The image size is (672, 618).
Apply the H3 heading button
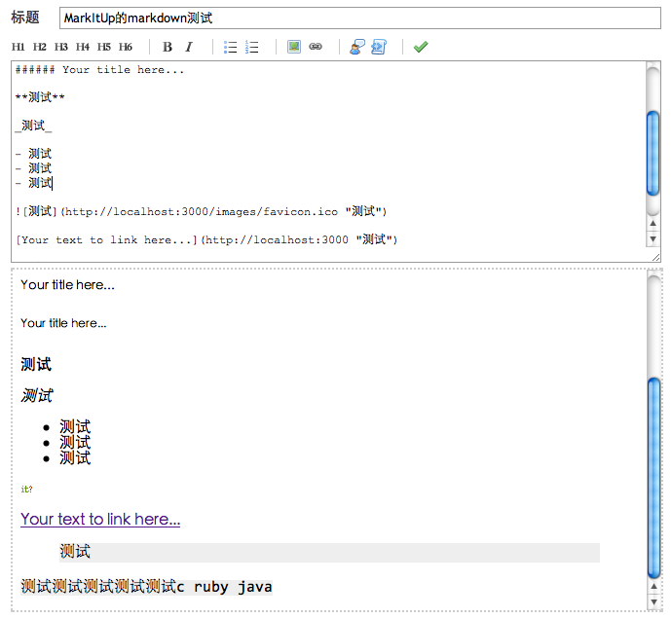[60, 47]
